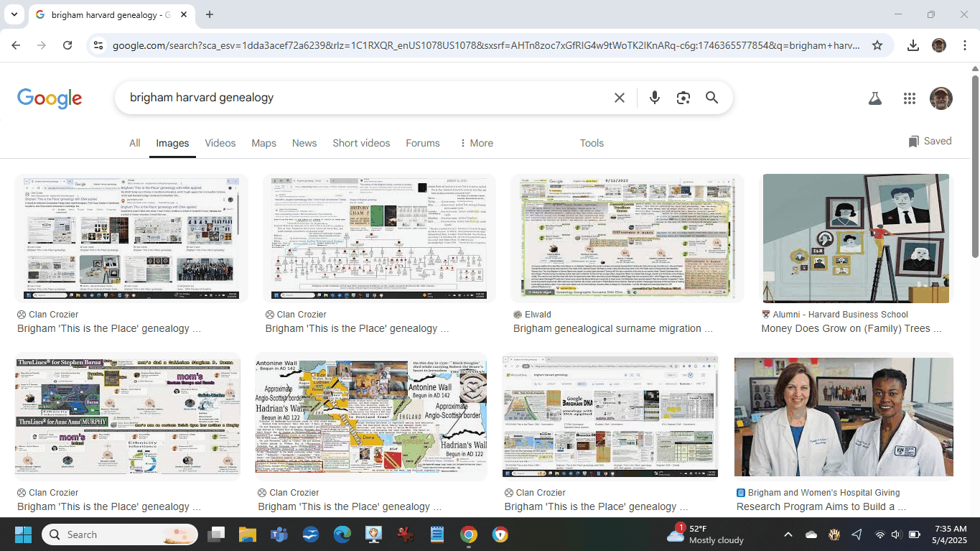Open the ThruLines Stephen Barna thumbnail

(128, 416)
